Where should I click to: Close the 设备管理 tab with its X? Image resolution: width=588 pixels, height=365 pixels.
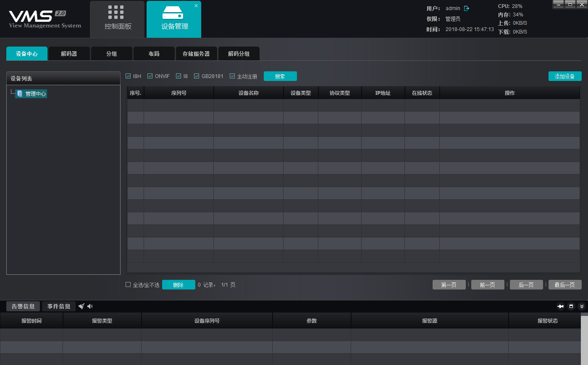[196, 6]
